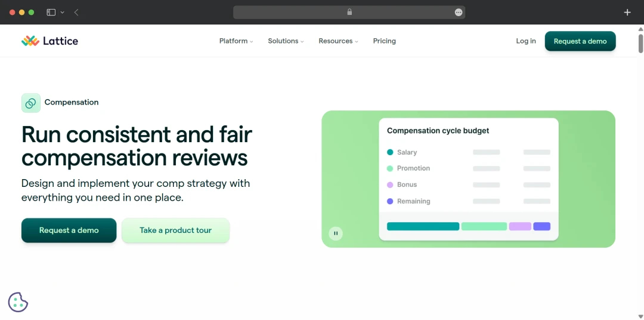Image resolution: width=644 pixels, height=320 pixels.
Task: Open the Pricing page
Action: (x=385, y=41)
